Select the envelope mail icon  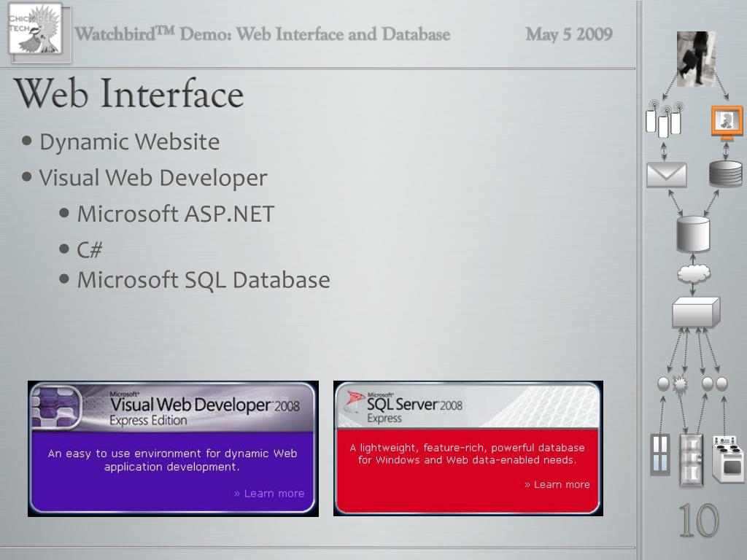click(667, 175)
